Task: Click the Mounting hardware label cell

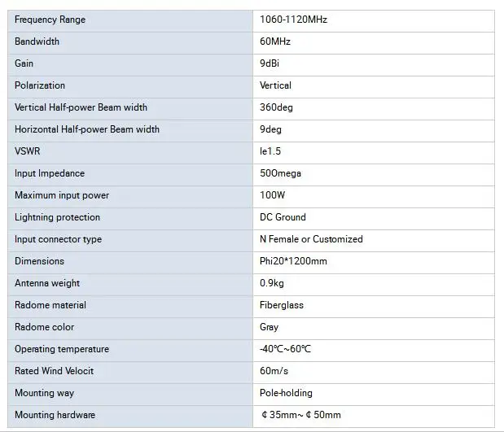Action: pos(55,415)
